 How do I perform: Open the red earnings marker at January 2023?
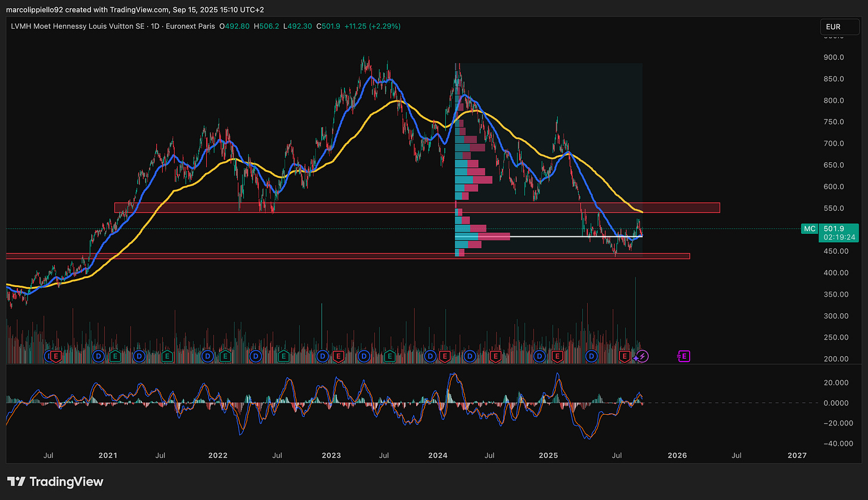(x=338, y=356)
